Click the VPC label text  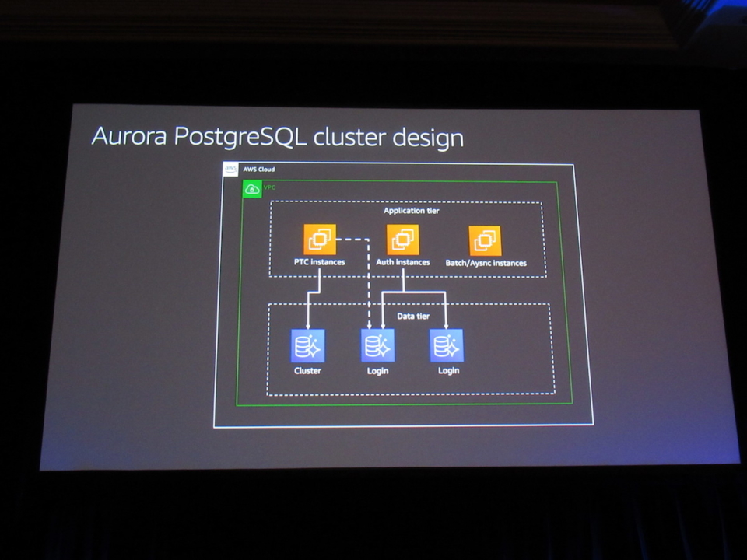tap(270, 187)
